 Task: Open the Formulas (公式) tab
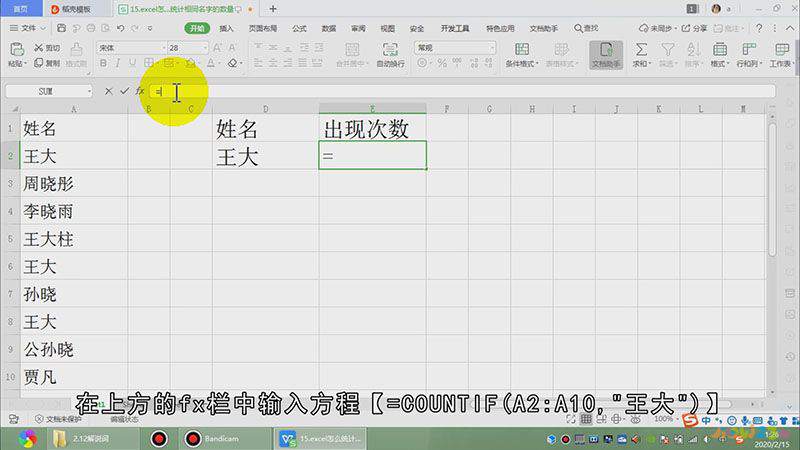[x=299, y=28]
